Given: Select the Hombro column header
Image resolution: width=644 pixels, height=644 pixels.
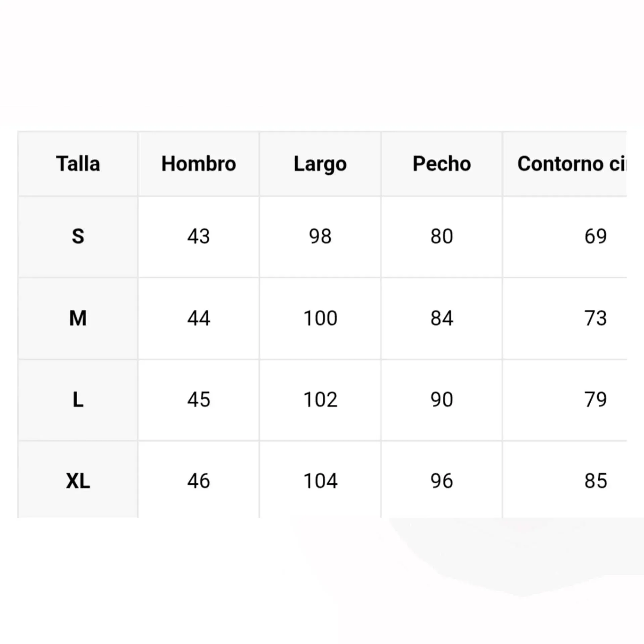Looking at the screenshot, I should click(x=199, y=164).
